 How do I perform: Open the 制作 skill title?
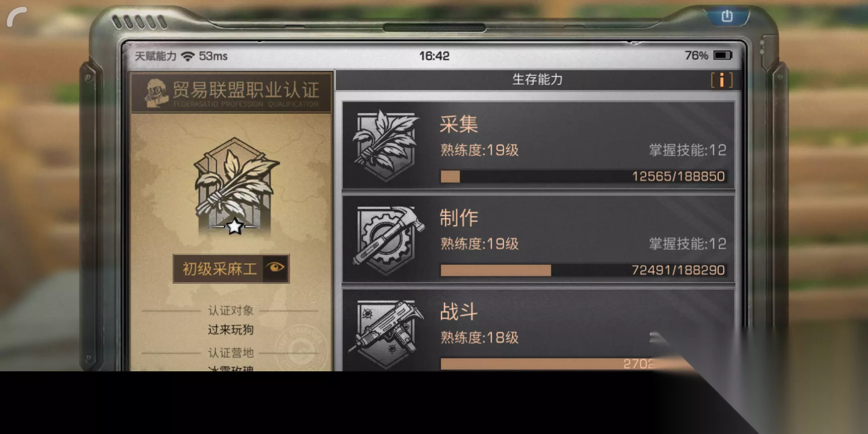click(459, 218)
